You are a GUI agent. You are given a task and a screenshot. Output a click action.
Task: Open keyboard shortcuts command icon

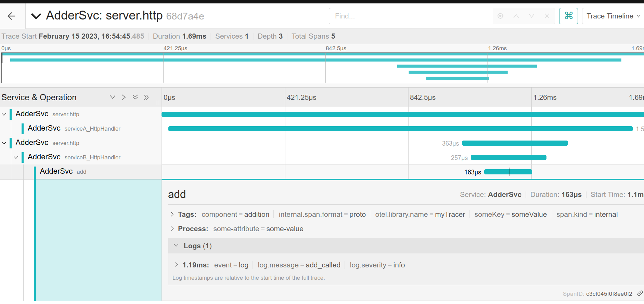click(568, 16)
